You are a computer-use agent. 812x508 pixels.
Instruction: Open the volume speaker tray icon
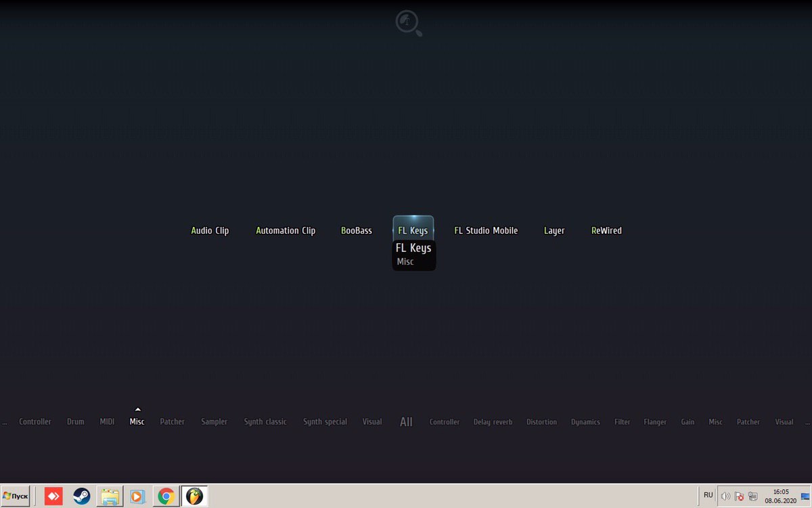click(725, 496)
